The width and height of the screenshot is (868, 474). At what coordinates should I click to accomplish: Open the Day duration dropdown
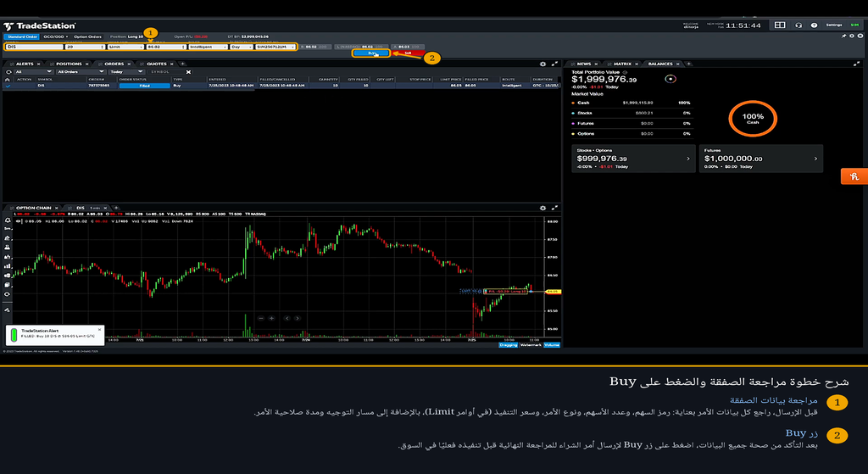pos(242,47)
